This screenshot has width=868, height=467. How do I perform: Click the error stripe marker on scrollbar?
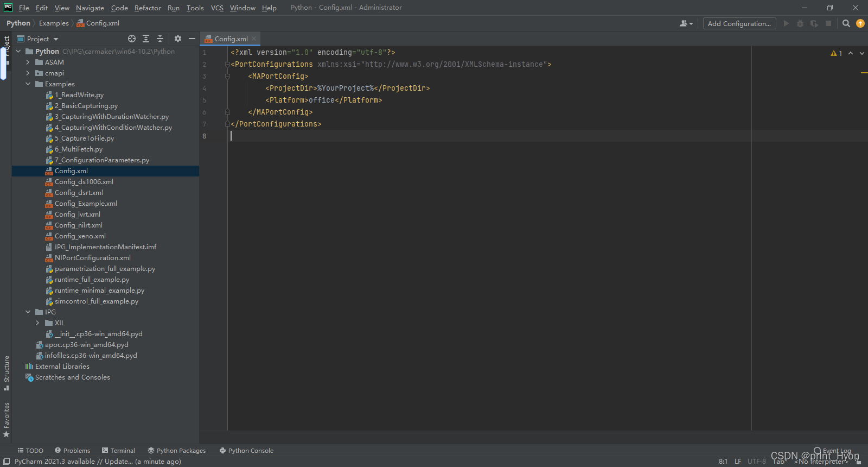pyautogui.click(x=864, y=72)
